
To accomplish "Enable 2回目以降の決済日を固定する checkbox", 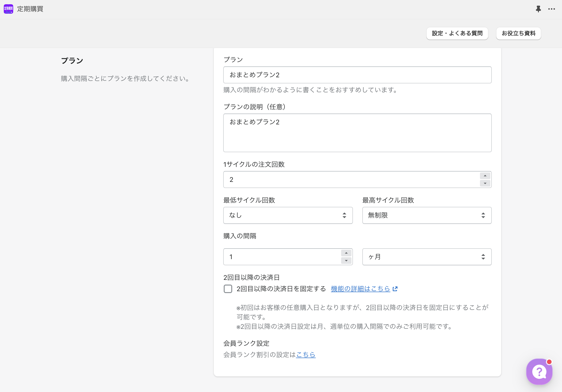I will pyautogui.click(x=228, y=289).
